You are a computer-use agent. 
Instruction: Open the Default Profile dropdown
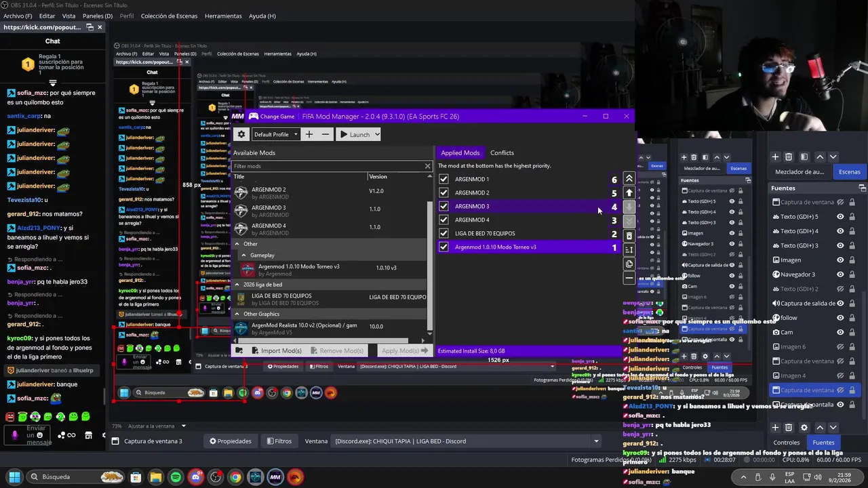tap(275, 134)
